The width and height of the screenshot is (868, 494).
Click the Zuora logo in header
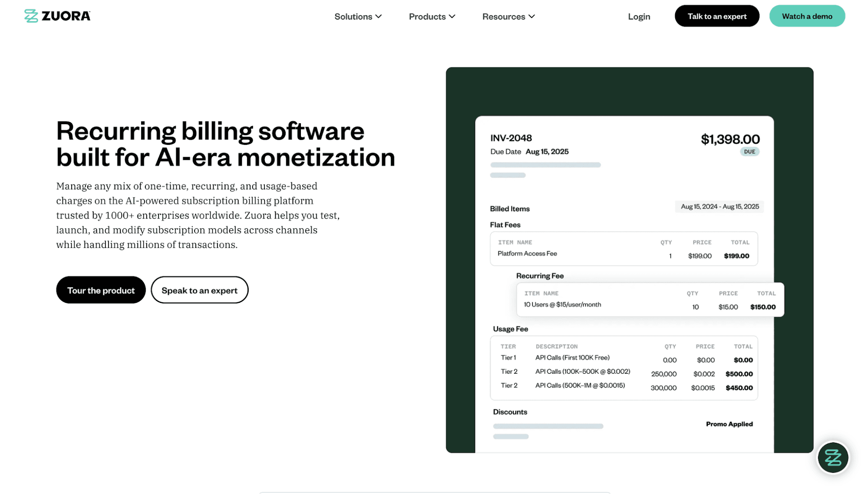point(57,16)
